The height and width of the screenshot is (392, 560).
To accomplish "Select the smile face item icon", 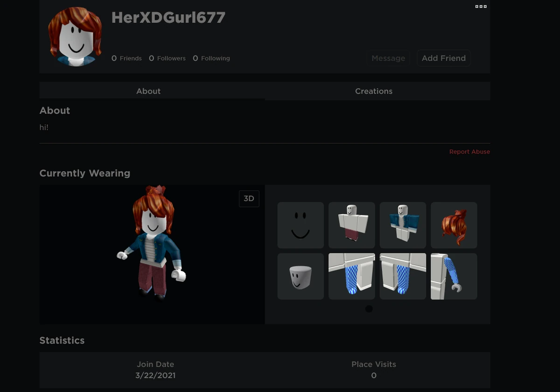I will [x=301, y=225].
